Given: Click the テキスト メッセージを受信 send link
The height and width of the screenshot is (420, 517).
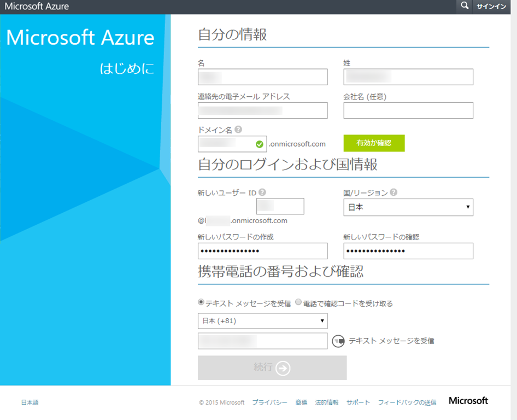Looking at the screenshot, I should click(x=391, y=341).
